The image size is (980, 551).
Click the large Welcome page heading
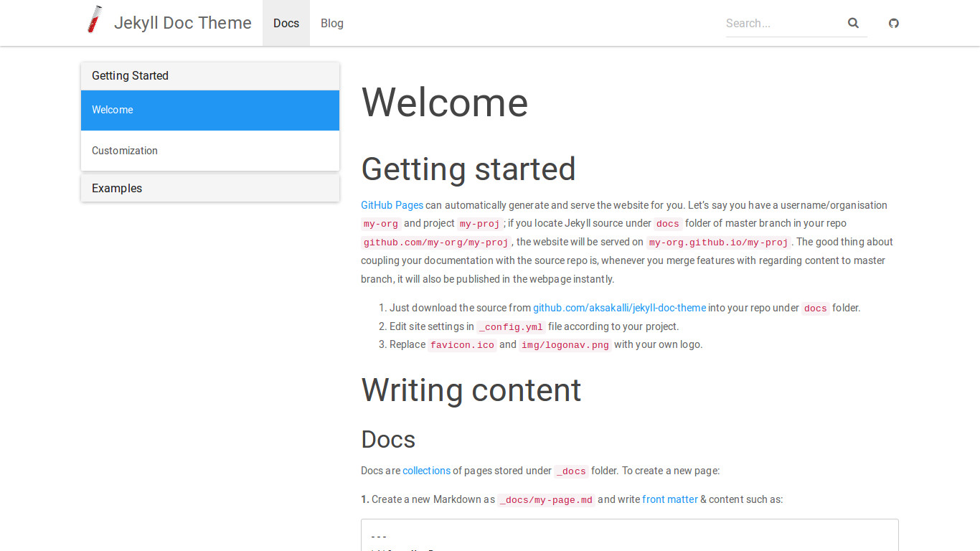pyautogui.click(x=444, y=103)
